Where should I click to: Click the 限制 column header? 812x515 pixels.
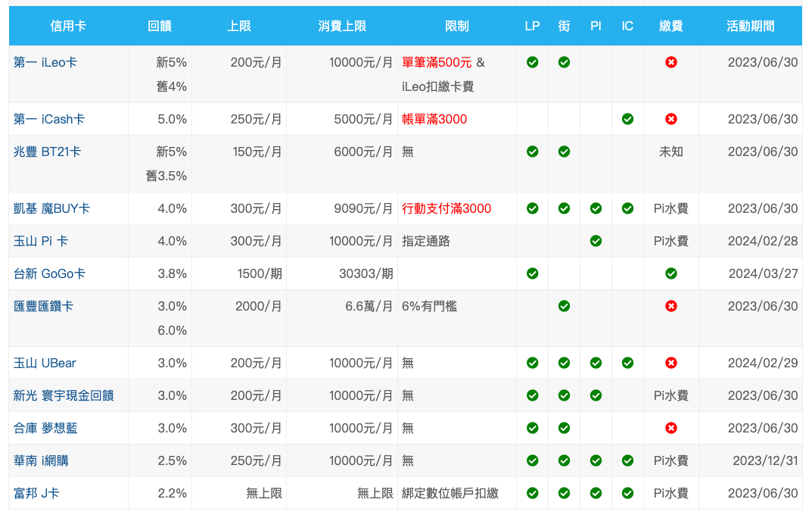point(457,27)
